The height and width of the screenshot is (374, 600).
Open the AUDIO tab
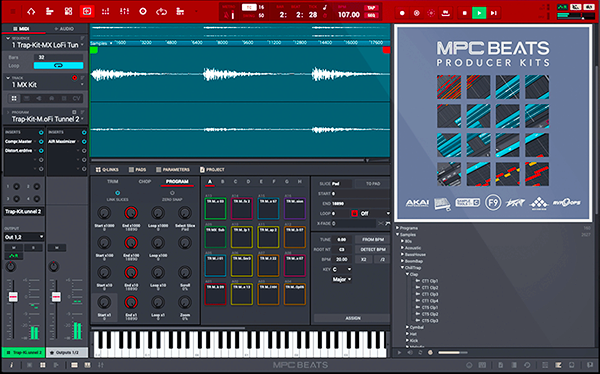point(64,29)
